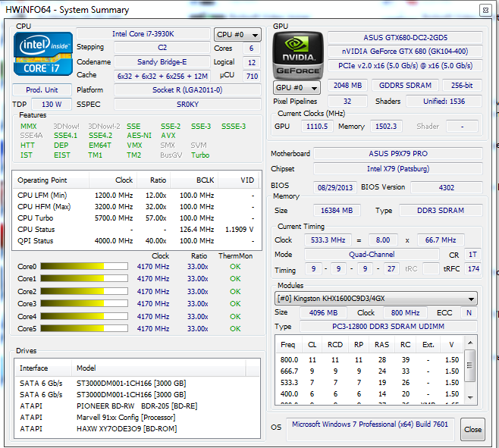Click the Clock column header in Operating Point table

113,180
